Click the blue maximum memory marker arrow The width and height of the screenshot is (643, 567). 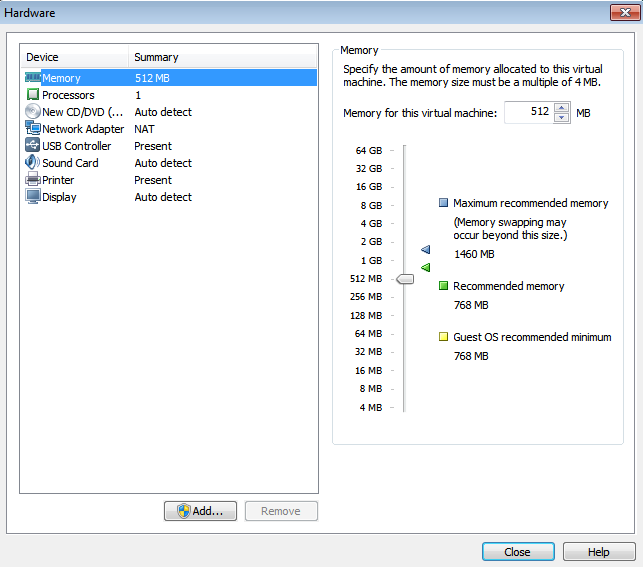coord(426,249)
